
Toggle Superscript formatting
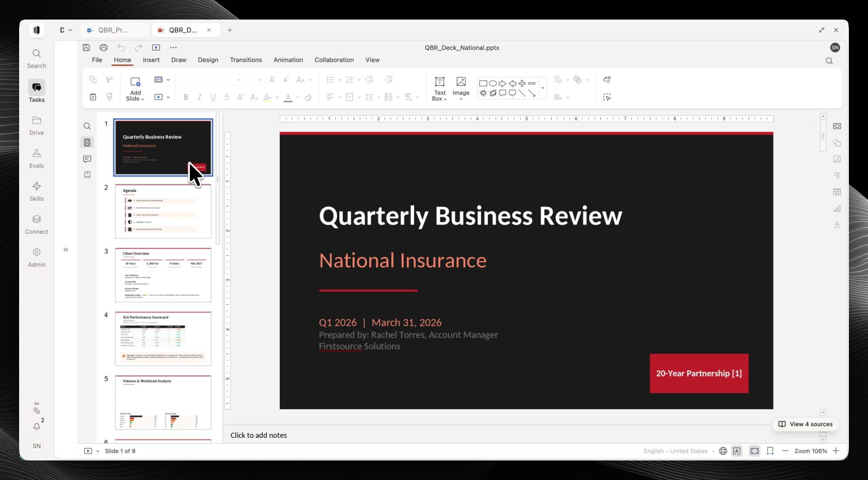(241, 97)
